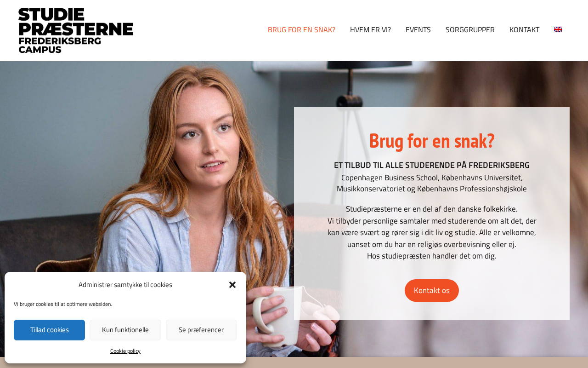
Task: Click the 'Vi bruger cookies' description text
Action: (62, 304)
